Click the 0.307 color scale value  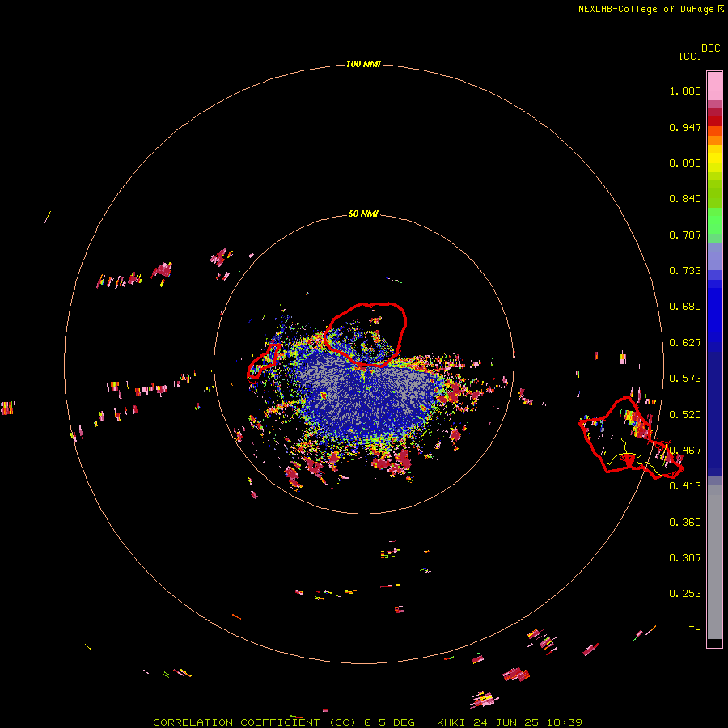click(x=685, y=558)
